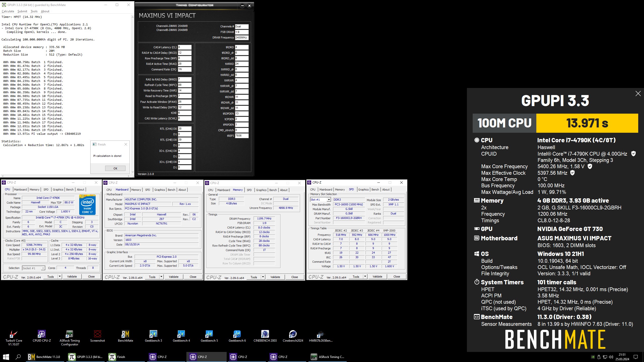Click Validate in CPU-Z CPU window
Image resolution: width=644 pixels, height=362 pixels.
(x=72, y=277)
